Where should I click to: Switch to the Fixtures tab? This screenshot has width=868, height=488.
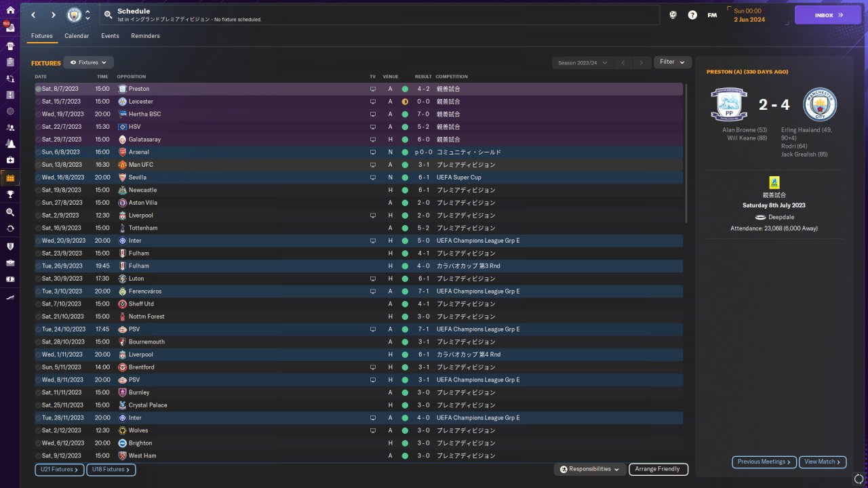pyautogui.click(x=42, y=36)
